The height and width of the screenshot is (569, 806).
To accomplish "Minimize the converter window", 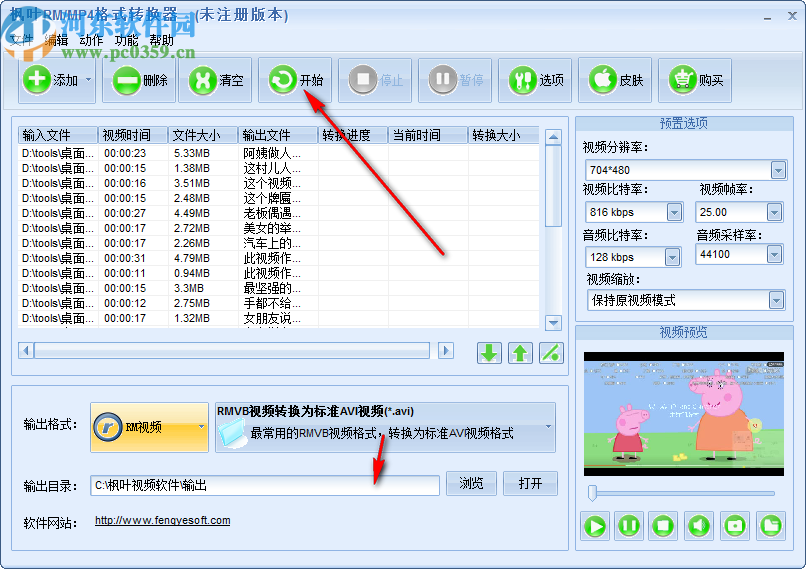I will [767, 17].
